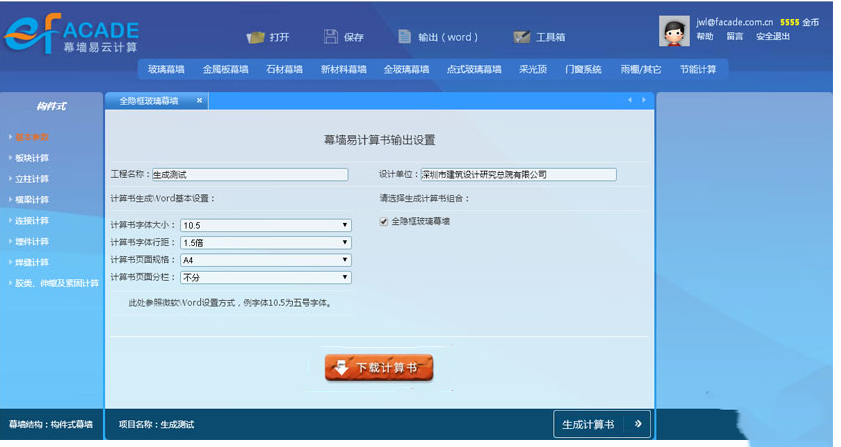Click the 输出 (word) document icon
Image resolution: width=841 pixels, height=447 pixels.
tap(404, 36)
